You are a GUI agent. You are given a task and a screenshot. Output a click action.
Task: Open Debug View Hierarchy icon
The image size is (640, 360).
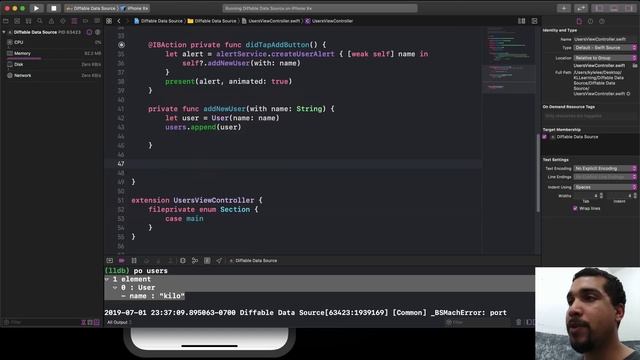tap(183, 260)
